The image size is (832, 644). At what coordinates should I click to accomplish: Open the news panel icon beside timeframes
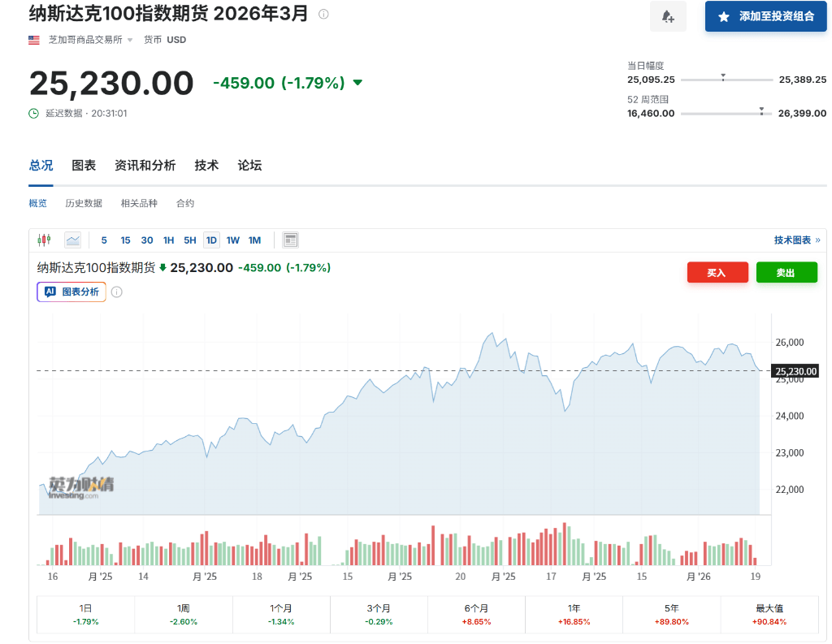point(290,240)
